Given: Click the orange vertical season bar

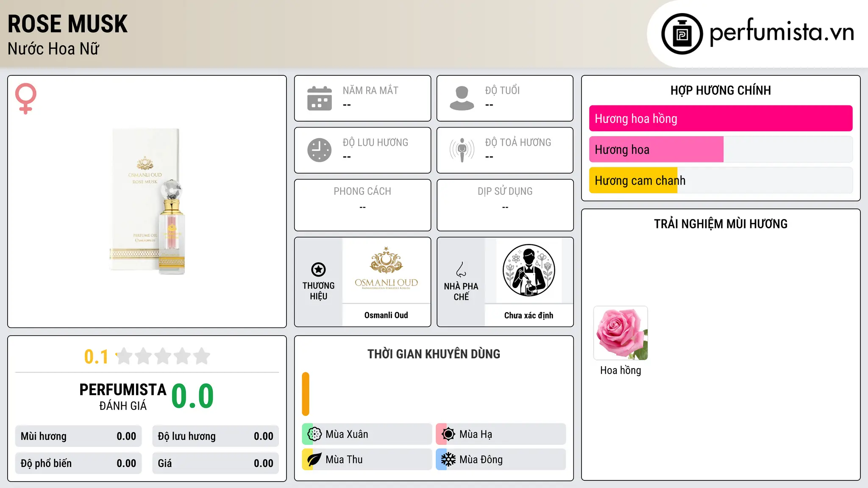Looking at the screenshot, I should click(306, 394).
